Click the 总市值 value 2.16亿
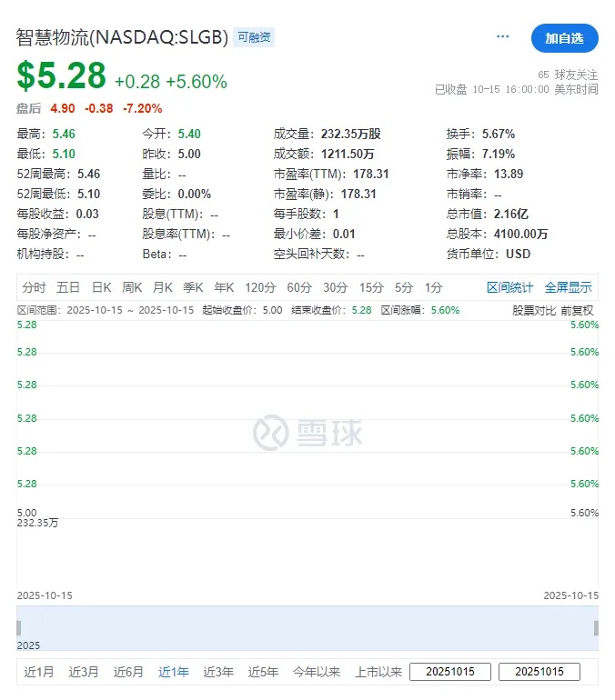Screen dimensions: 615x700 pyautogui.click(x=511, y=215)
